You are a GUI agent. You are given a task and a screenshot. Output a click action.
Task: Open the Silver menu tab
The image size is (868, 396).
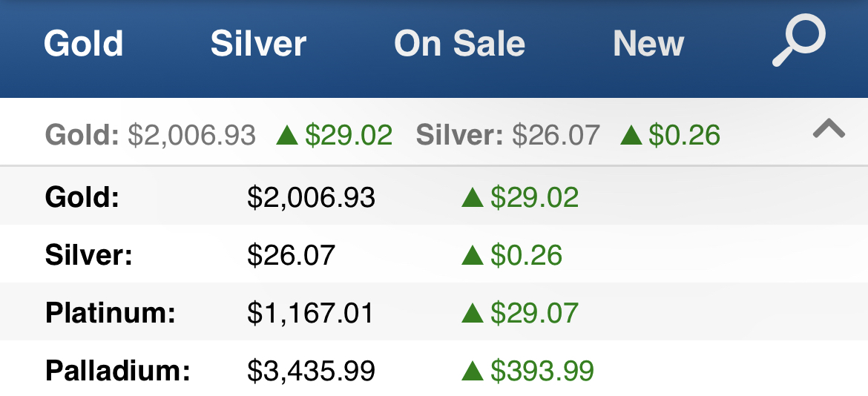[258, 44]
